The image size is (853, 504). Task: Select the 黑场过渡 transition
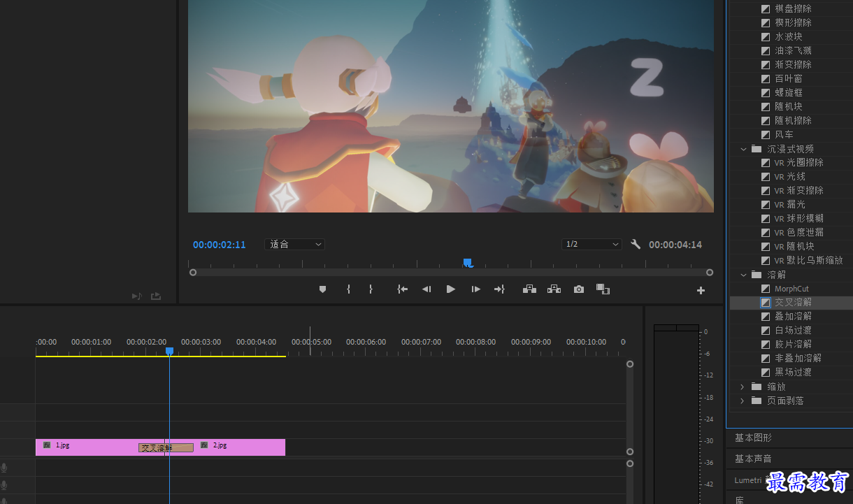click(x=793, y=373)
